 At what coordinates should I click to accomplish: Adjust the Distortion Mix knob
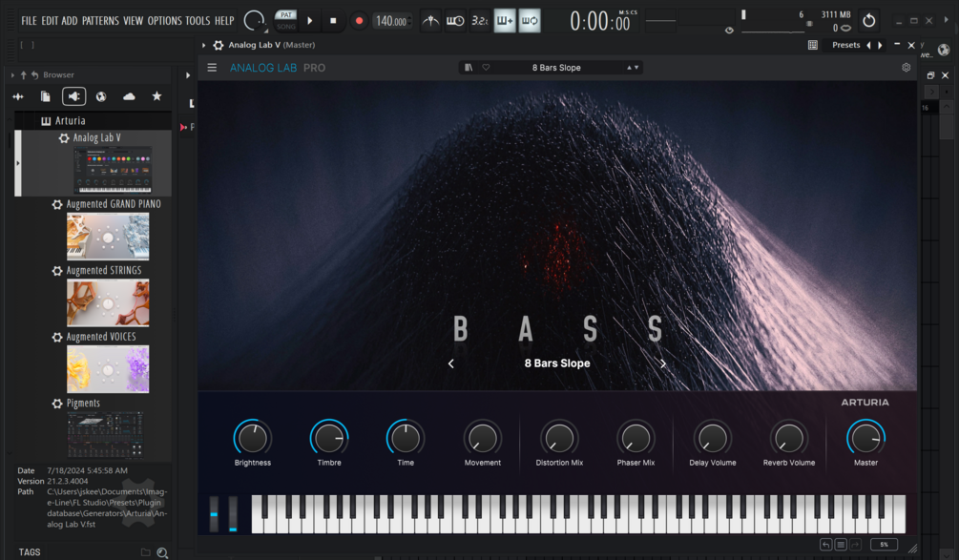point(559,438)
